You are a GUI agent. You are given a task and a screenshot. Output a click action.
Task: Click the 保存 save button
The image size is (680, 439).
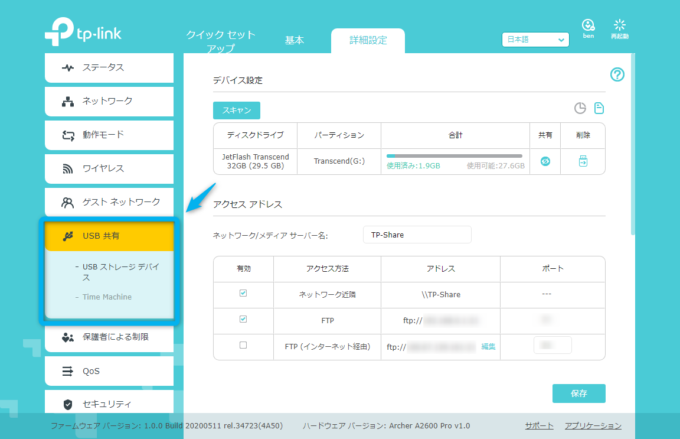coord(579,393)
